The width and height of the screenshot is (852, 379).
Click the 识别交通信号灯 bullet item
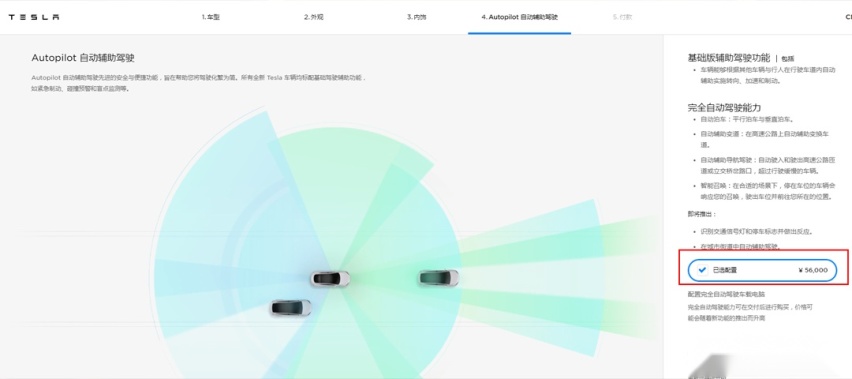[756, 231]
